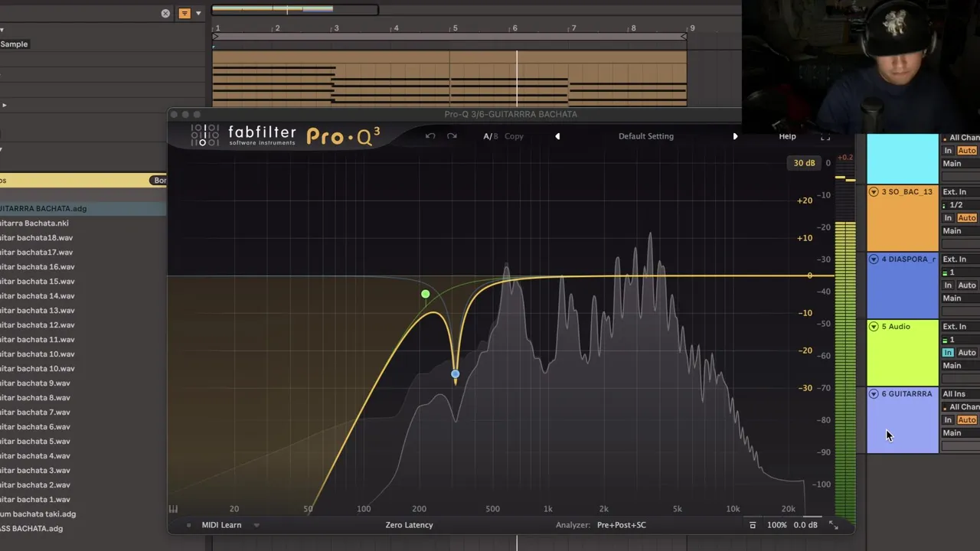Toggle Auto monitoring on 6 GUITARRRA track
980x551 pixels.
click(967, 420)
